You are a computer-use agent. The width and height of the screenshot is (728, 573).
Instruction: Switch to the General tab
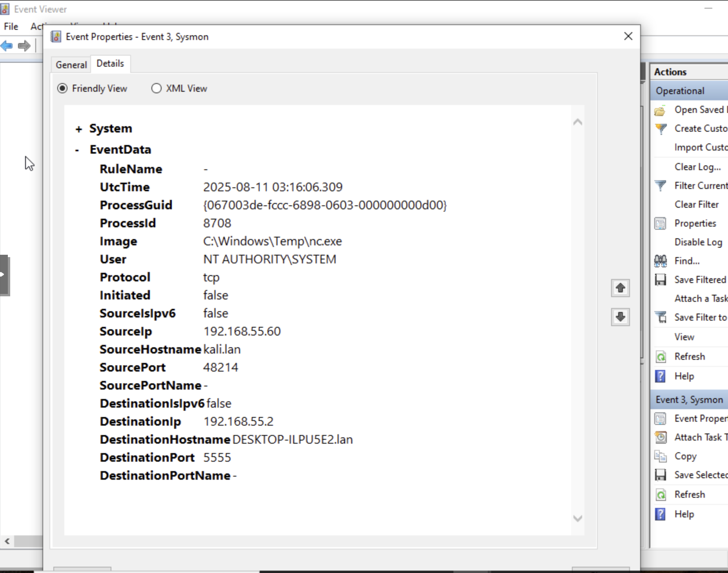pyautogui.click(x=71, y=65)
